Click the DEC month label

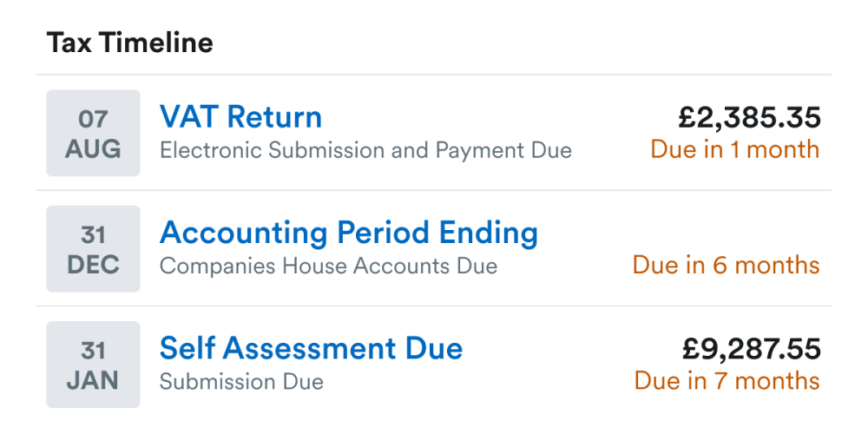click(93, 265)
